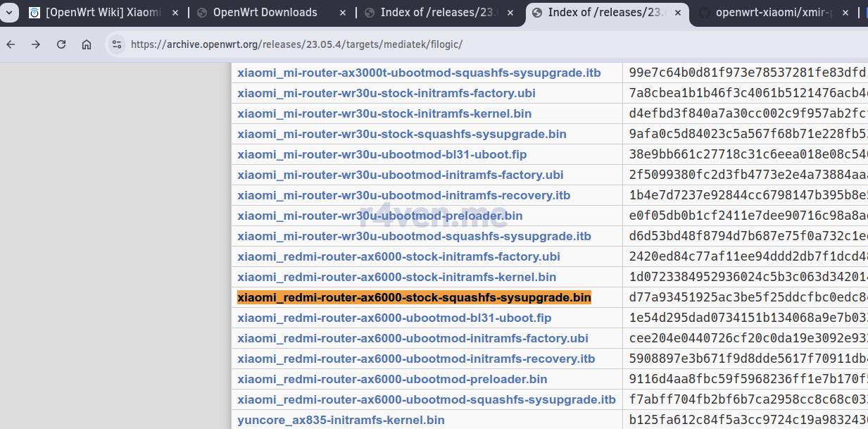This screenshot has height=429, width=868.
Task: Download highlighted ax6000 stock squashfs sysupgrade.bin
Action: tap(414, 297)
